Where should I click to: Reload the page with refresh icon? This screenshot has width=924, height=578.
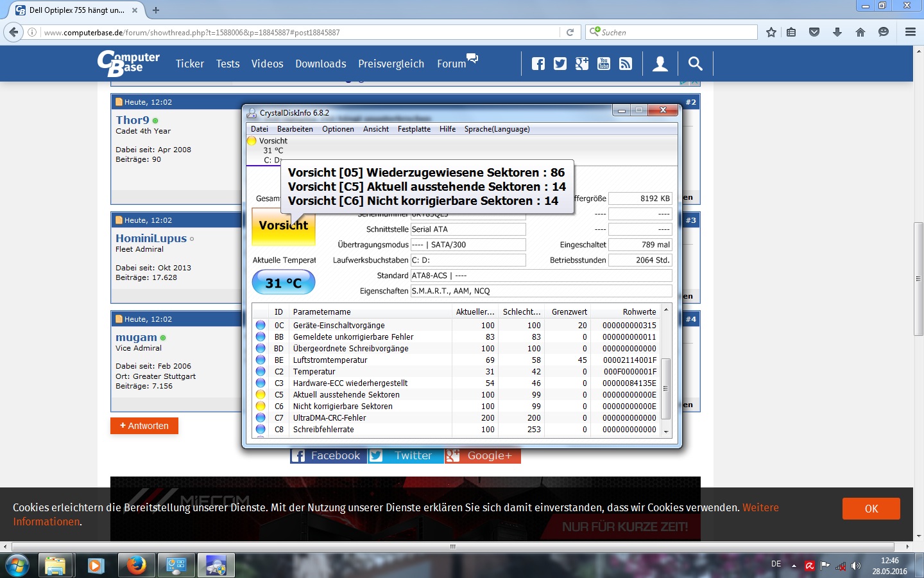pos(570,32)
